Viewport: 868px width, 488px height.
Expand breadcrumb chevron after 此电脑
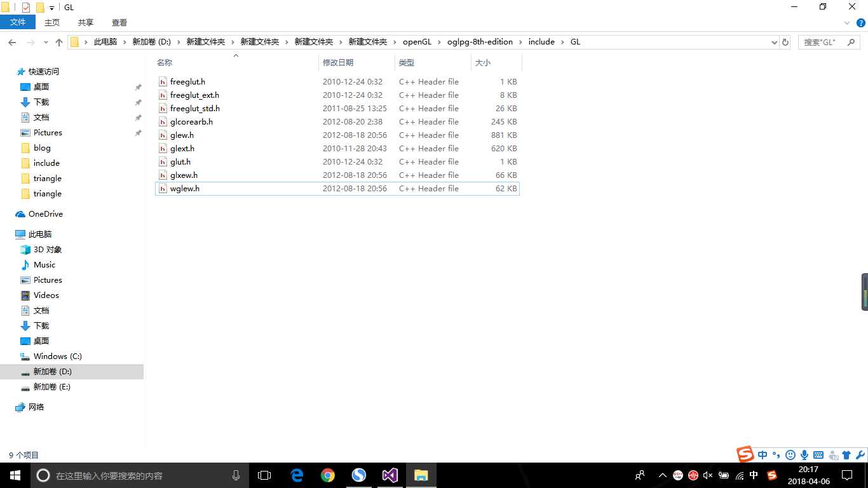[x=125, y=42]
